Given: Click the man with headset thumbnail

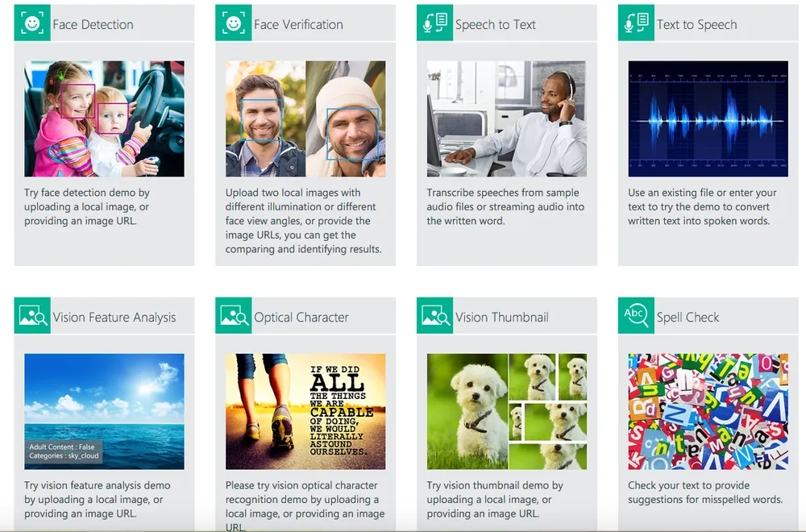Looking at the screenshot, I should click(506, 118).
